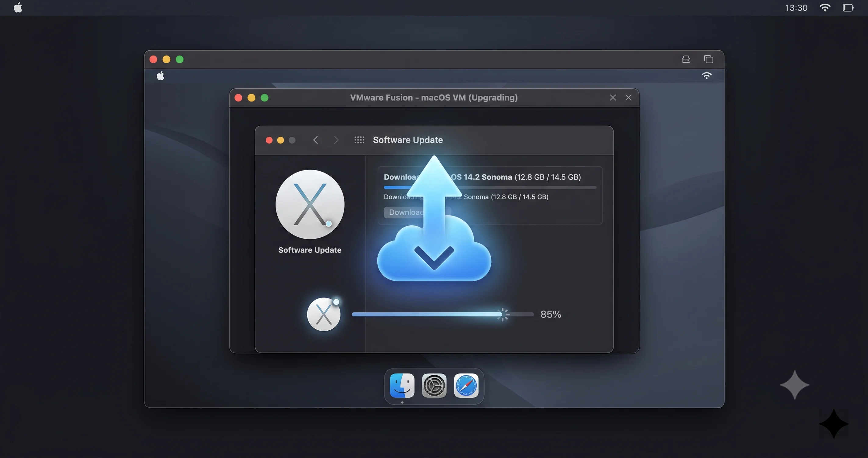Check the battery icon in host menu bar
Screen dimensions: 868x458
848,7
